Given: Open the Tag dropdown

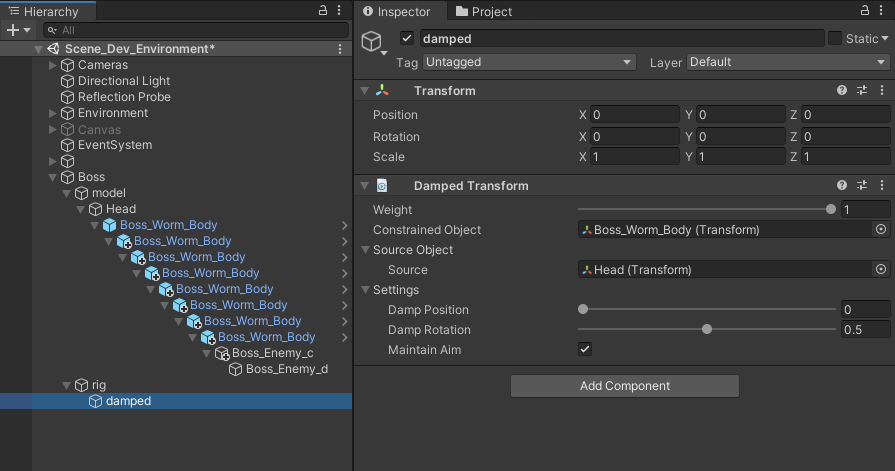Looking at the screenshot, I should pyautogui.click(x=529, y=62).
